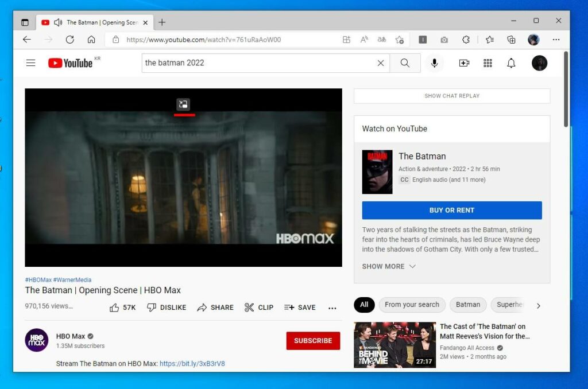Add the page to favorites with the star
588x389 pixels.
(x=400, y=40)
